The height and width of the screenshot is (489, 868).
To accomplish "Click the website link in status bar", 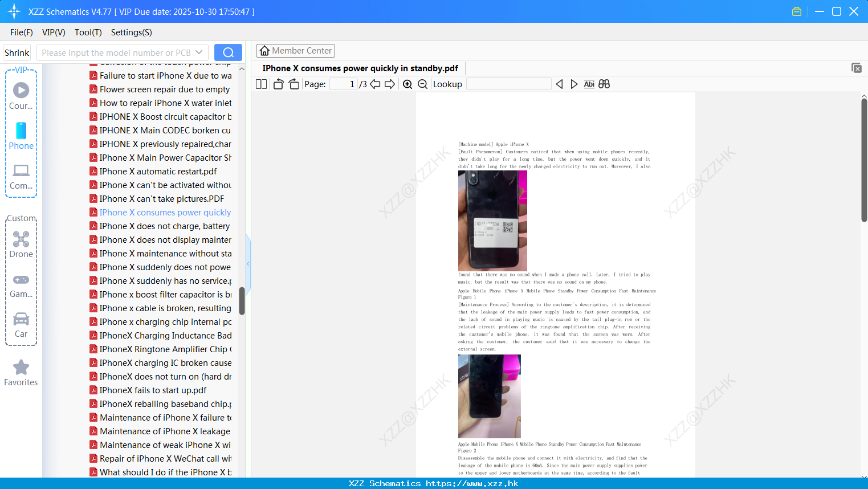I will pos(472,483).
